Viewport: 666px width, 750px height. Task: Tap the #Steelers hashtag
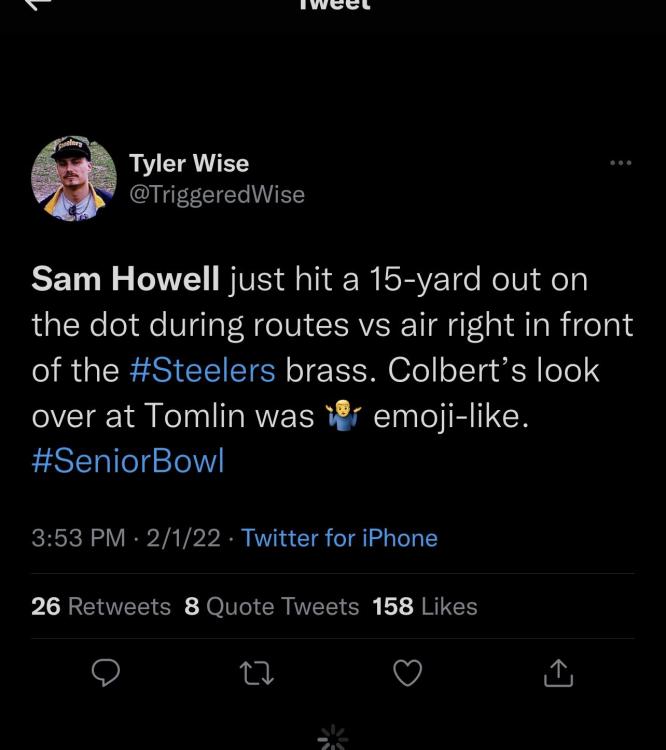(x=203, y=370)
